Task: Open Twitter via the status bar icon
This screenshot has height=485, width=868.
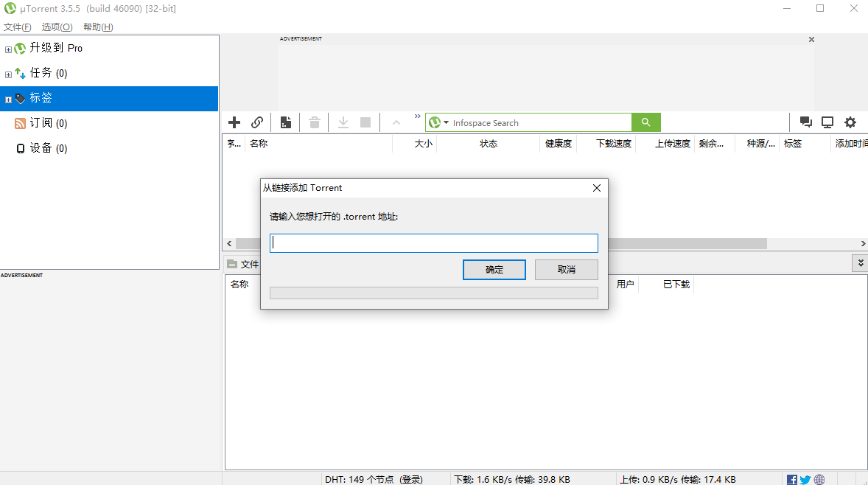Action: click(x=805, y=479)
